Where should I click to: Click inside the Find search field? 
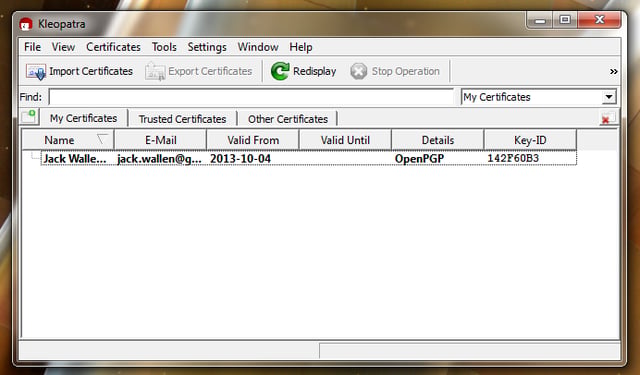[251, 97]
